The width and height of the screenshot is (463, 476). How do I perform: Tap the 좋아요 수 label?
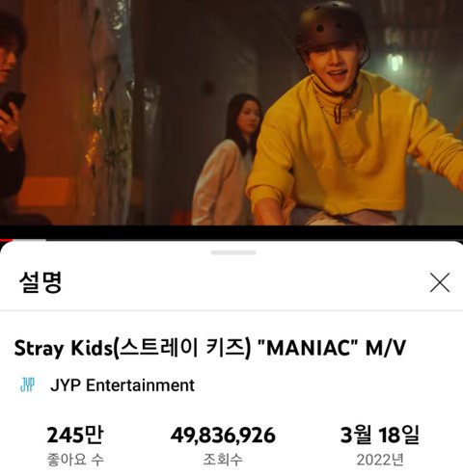(x=75, y=460)
